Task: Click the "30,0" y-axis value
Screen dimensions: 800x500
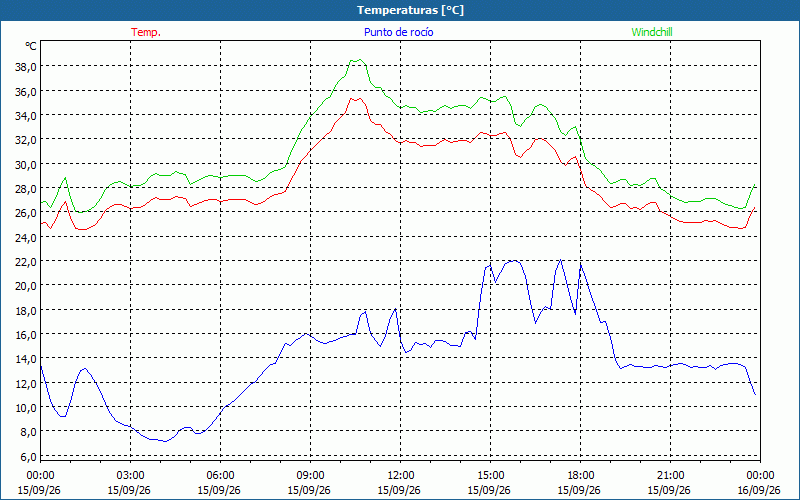Action: (x=26, y=165)
